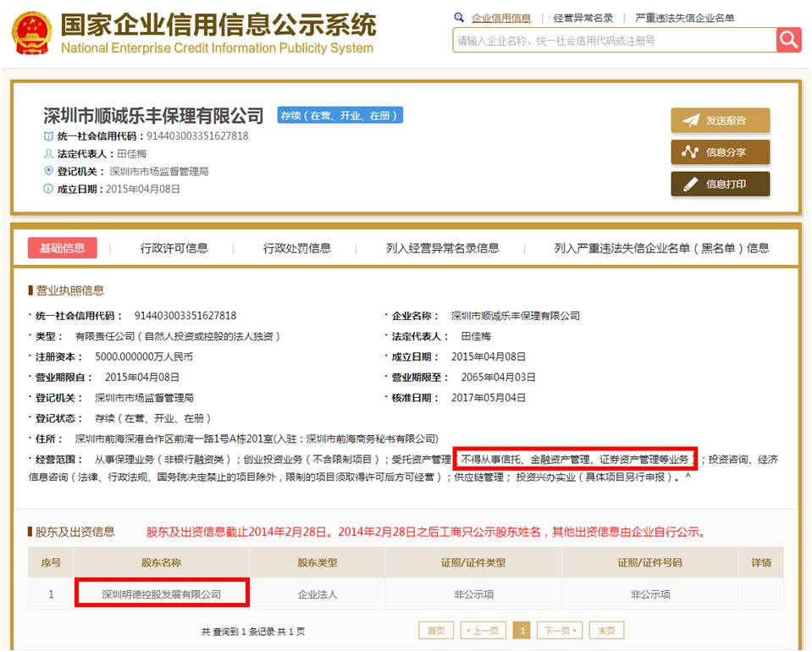Click the legal representative person icon
The height and width of the screenshot is (652, 812).
pyautogui.click(x=48, y=154)
